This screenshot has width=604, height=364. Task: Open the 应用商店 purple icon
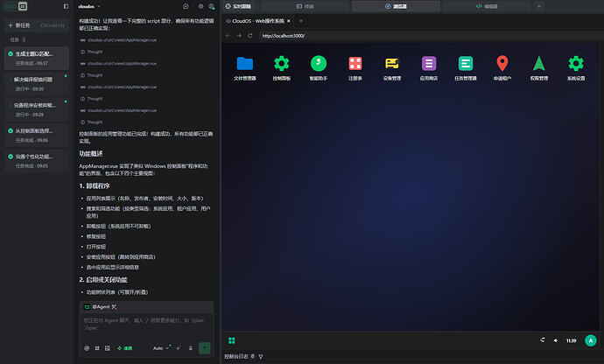pyautogui.click(x=429, y=67)
